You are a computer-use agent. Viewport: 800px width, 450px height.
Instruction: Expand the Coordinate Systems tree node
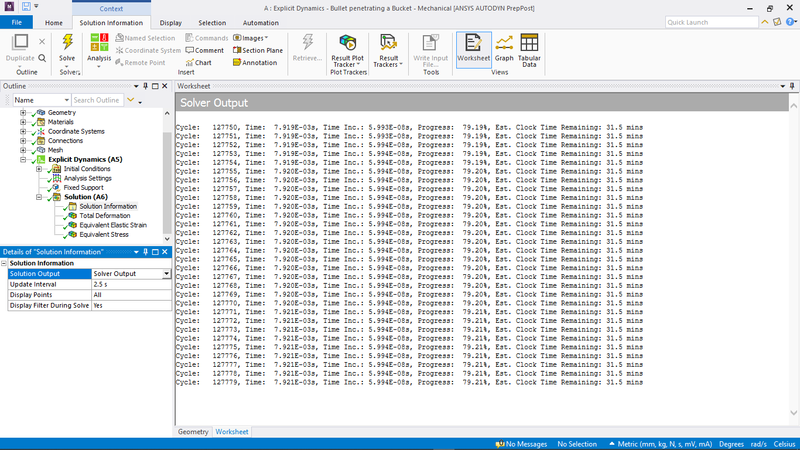point(23,132)
